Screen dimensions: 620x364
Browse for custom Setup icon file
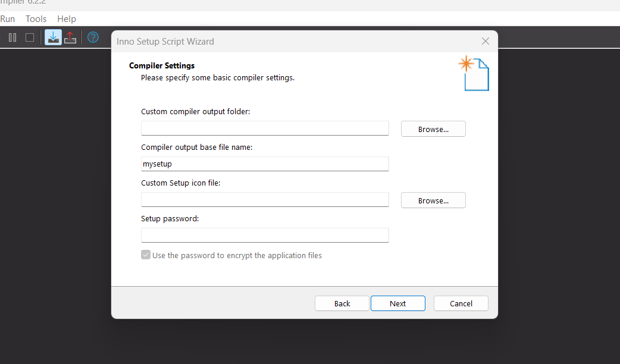(x=433, y=200)
